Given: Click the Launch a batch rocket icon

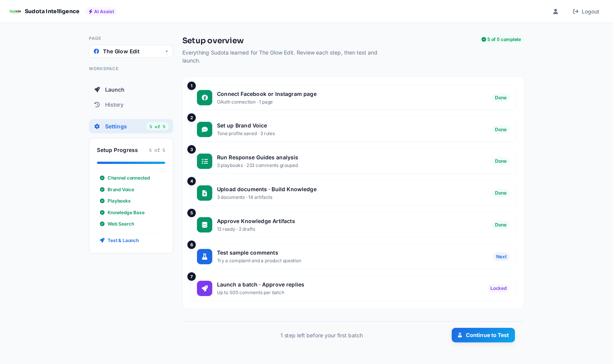Looking at the screenshot, I should (x=204, y=288).
